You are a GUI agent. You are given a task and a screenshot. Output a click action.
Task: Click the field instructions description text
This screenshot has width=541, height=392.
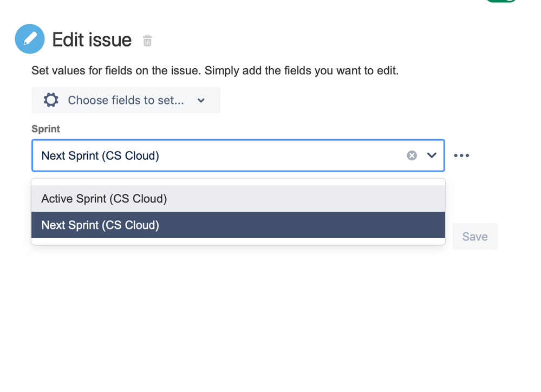215,70
